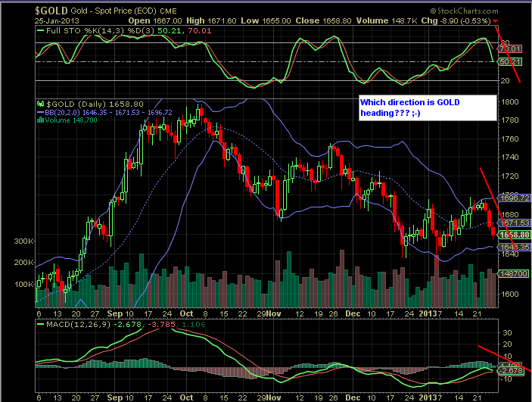Click the 300K label on the volume axis
This screenshot has width=532, height=402.
point(23,241)
